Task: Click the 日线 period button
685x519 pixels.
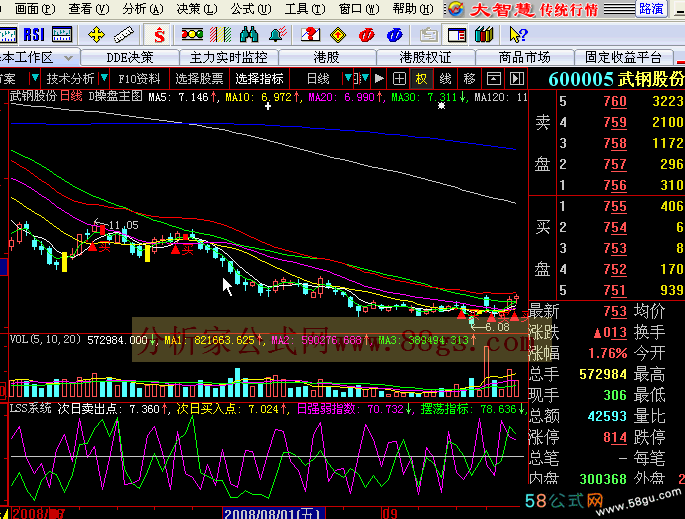Action: tap(318, 79)
